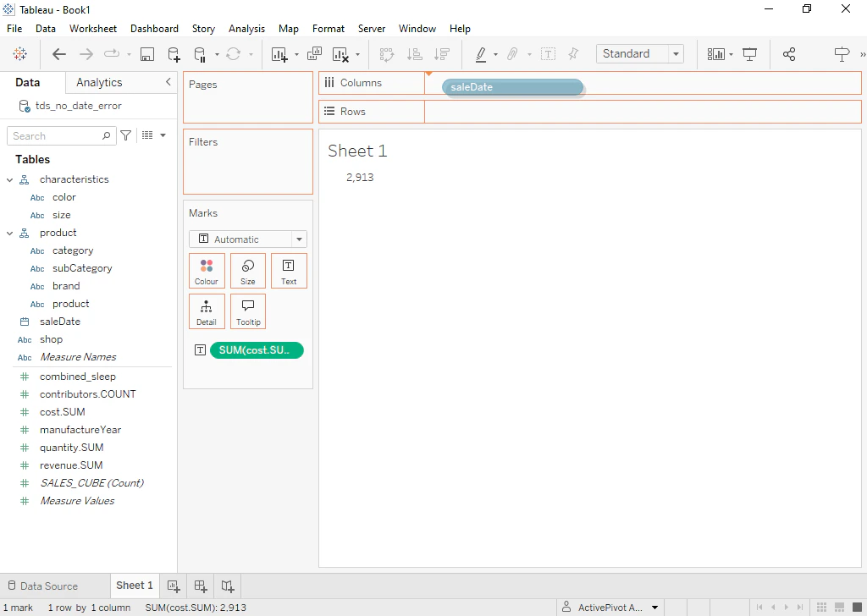Click the Refresh data icon

click(234, 53)
